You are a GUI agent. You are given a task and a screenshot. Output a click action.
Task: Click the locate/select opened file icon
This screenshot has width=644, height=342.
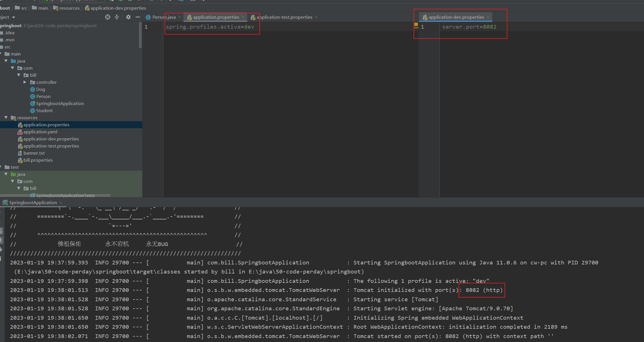(107, 17)
